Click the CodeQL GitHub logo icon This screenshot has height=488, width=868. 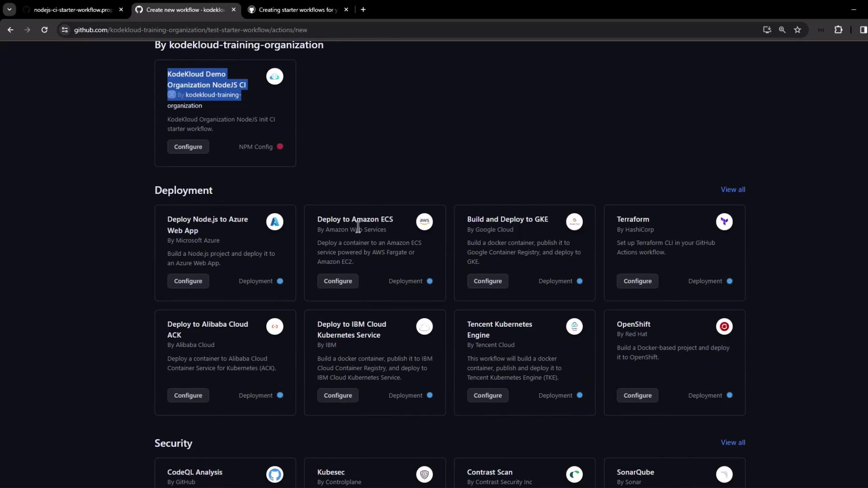274,474
